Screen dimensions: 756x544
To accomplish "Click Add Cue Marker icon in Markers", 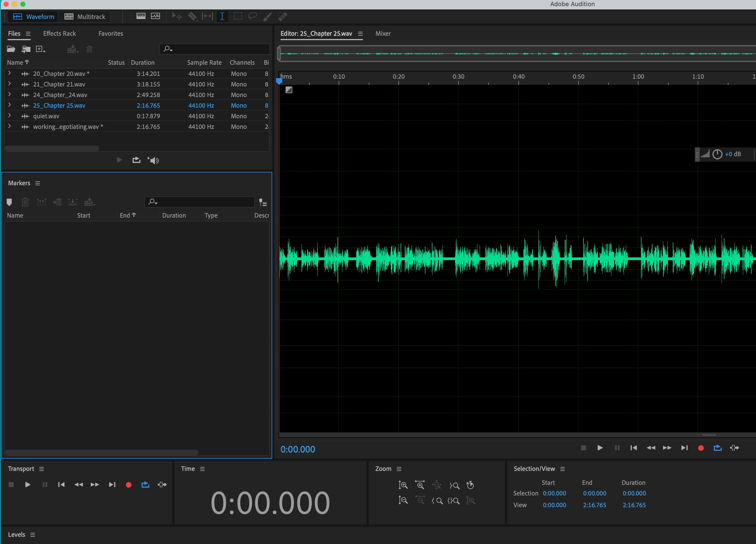I will click(9, 202).
